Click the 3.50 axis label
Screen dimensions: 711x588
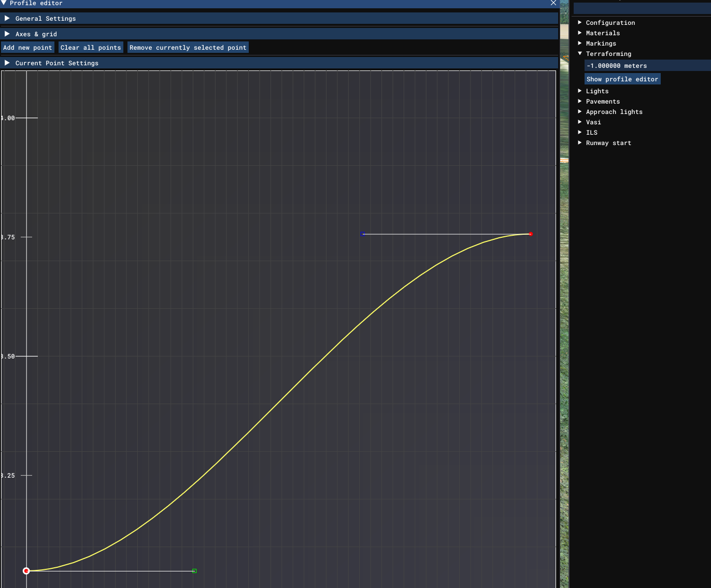tap(8, 356)
